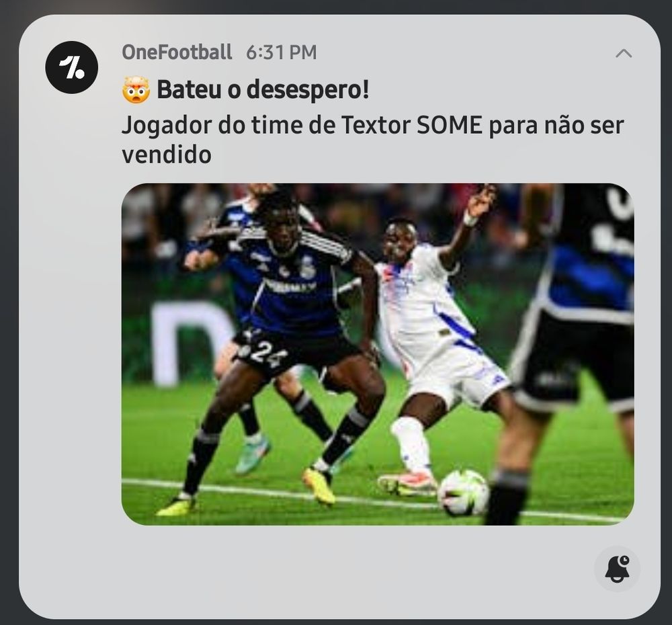Open the 'Jogador do time de Textor' message
This screenshot has width=672, height=625.
pyautogui.click(x=373, y=139)
